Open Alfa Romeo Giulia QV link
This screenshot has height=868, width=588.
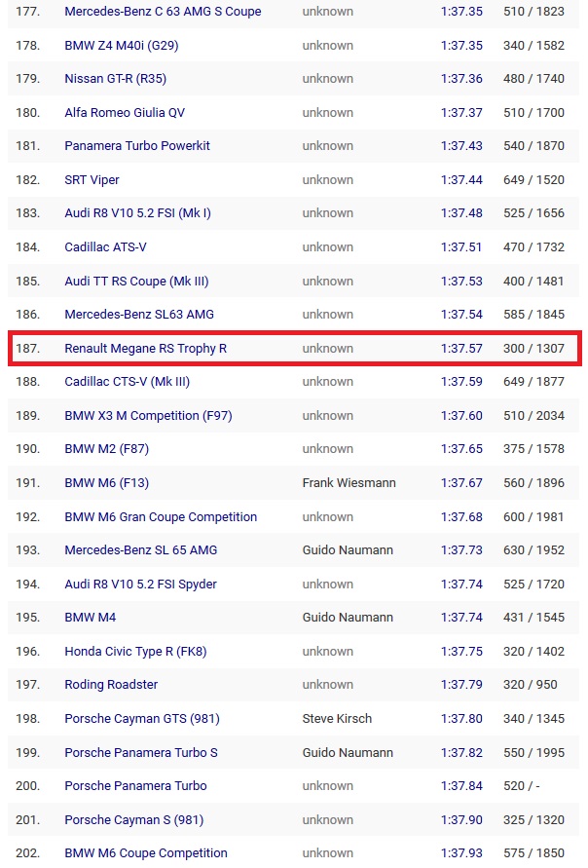(x=124, y=112)
